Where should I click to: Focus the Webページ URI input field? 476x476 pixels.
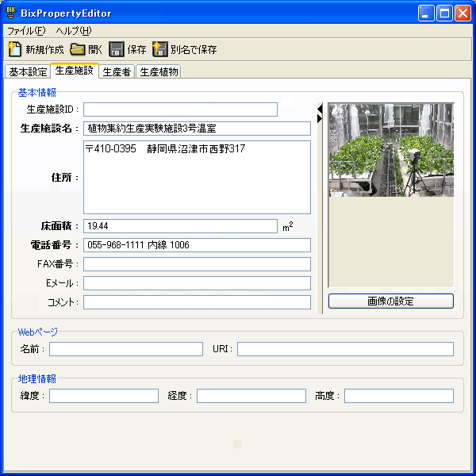pos(345,349)
